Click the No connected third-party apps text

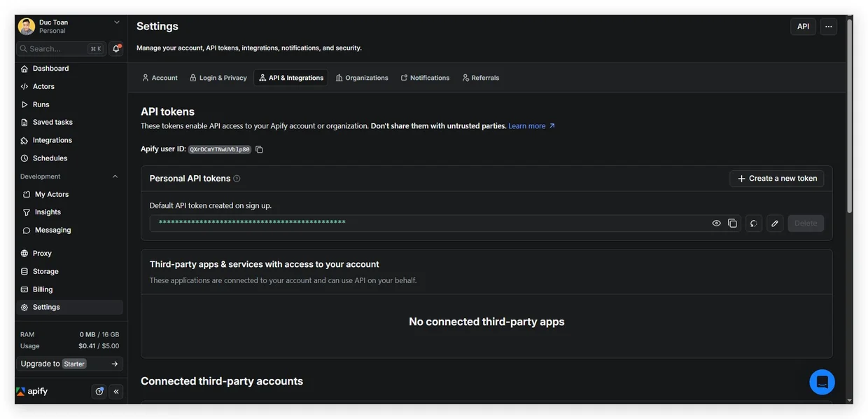click(x=486, y=322)
